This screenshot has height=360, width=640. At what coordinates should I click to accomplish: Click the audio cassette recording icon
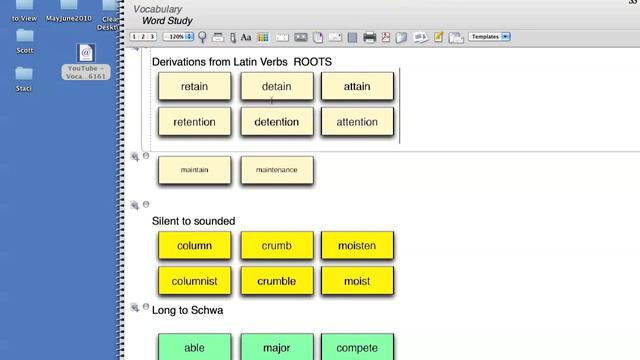pyautogui.click(x=301, y=37)
